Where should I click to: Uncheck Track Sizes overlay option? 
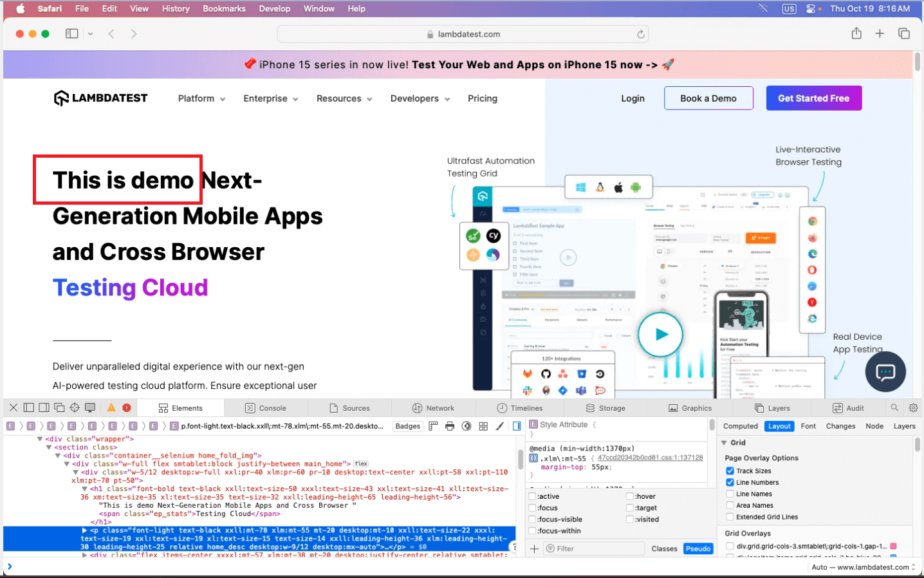(x=730, y=471)
